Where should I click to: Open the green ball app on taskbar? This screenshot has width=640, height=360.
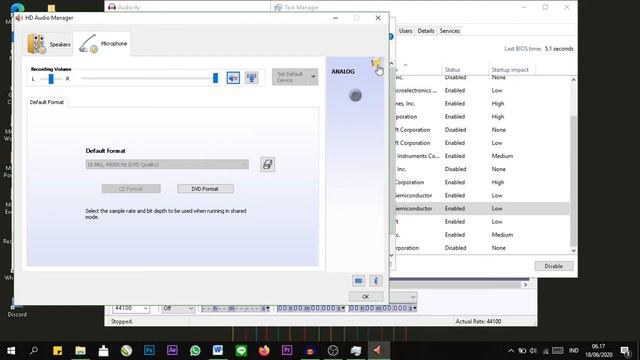tap(127, 351)
